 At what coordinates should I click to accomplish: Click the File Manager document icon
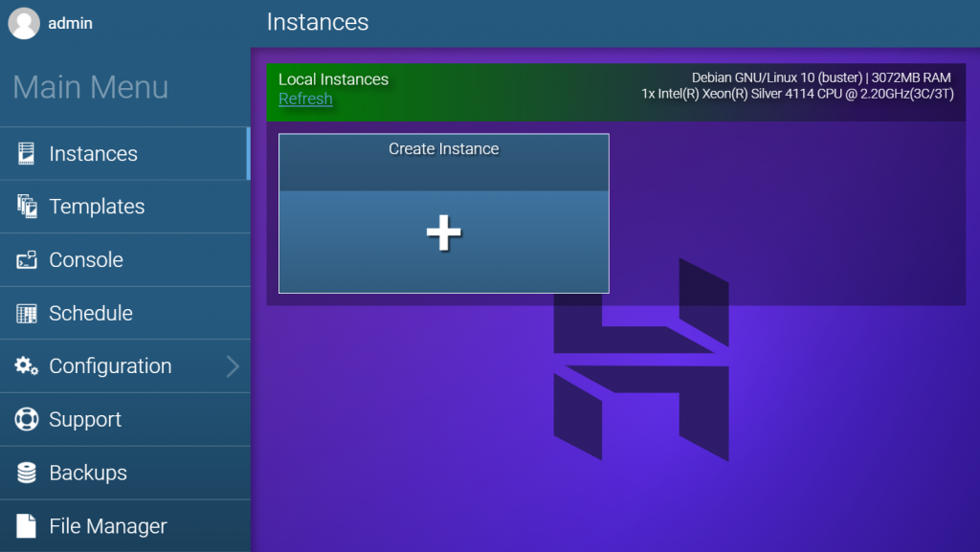26,526
